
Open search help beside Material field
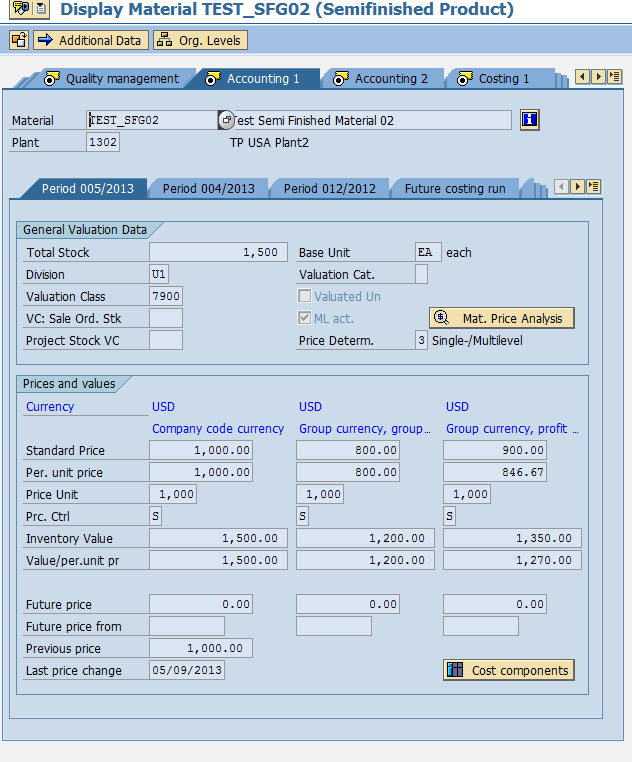226,120
